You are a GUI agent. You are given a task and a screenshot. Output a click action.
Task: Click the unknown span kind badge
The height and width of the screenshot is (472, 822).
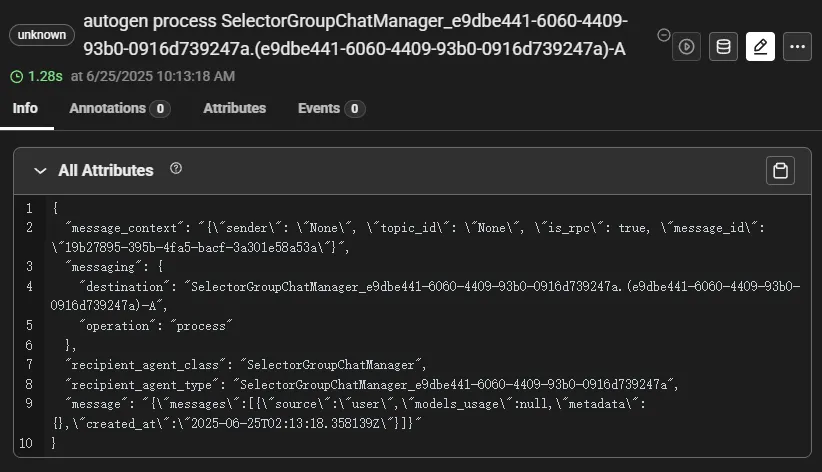click(42, 35)
